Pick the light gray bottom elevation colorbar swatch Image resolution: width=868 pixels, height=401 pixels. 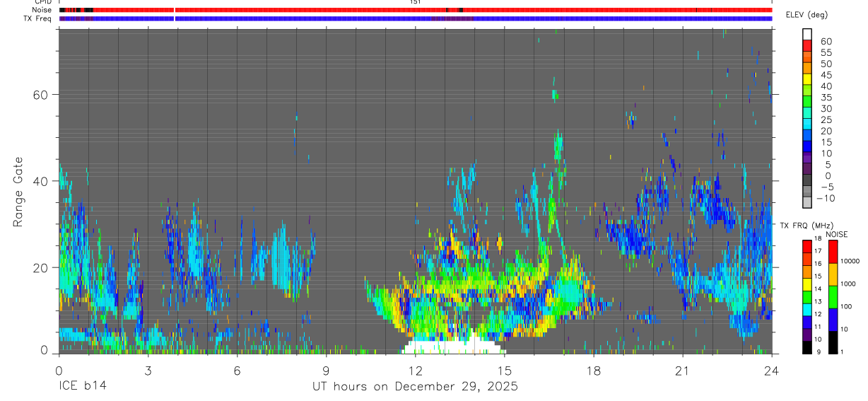click(x=808, y=202)
